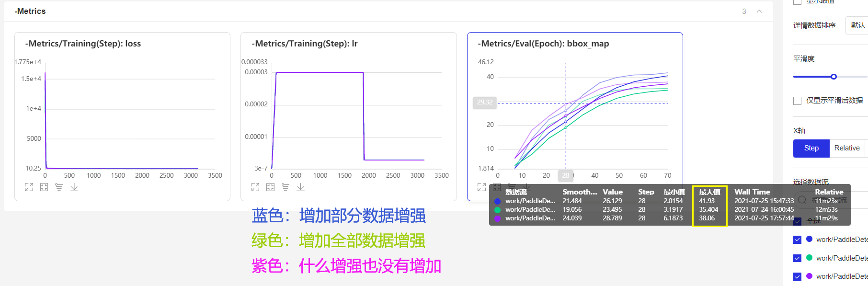Click the value 23.495 in tooltip
The image size is (868, 286).
coord(612,209)
